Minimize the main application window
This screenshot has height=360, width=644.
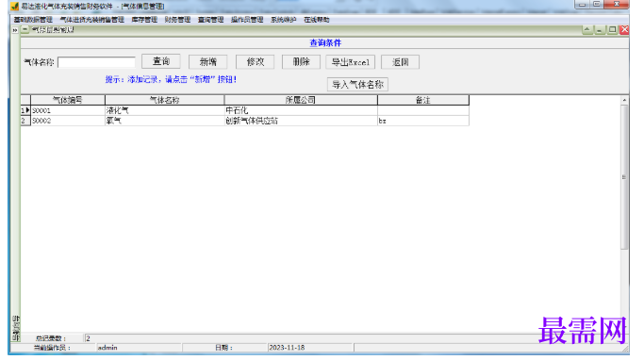coord(582,5)
